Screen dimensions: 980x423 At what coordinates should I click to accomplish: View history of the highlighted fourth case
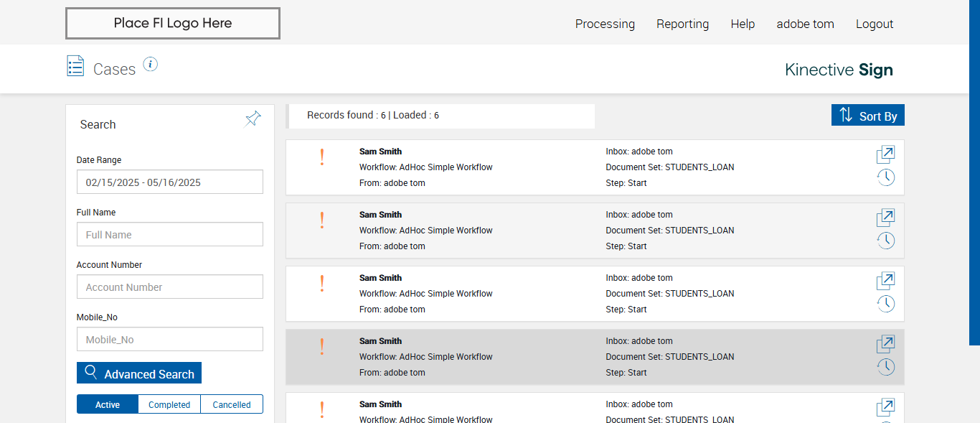886,367
